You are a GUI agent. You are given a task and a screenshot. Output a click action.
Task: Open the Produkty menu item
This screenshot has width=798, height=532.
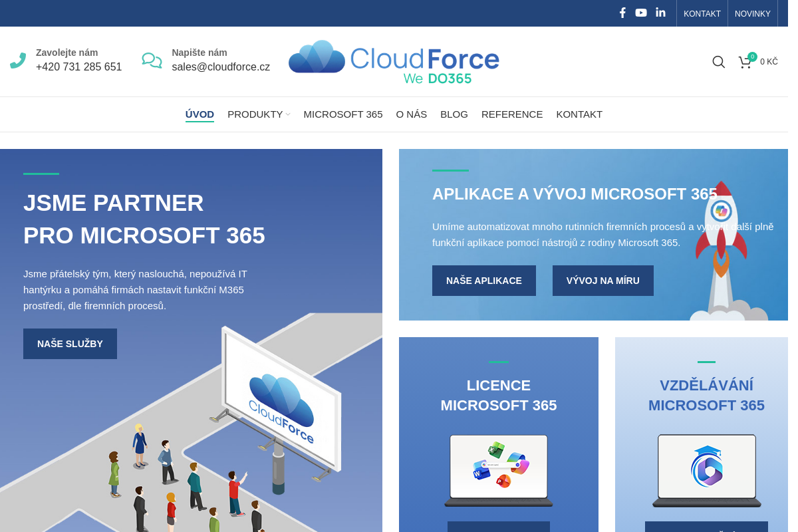pos(255,114)
